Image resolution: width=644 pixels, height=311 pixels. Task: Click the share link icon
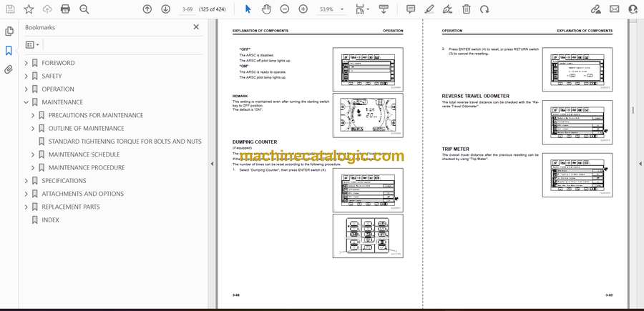pos(595,9)
